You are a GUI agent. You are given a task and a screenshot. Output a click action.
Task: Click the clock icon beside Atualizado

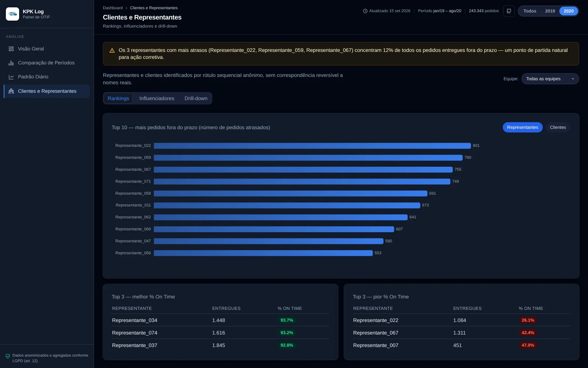pyautogui.click(x=365, y=11)
